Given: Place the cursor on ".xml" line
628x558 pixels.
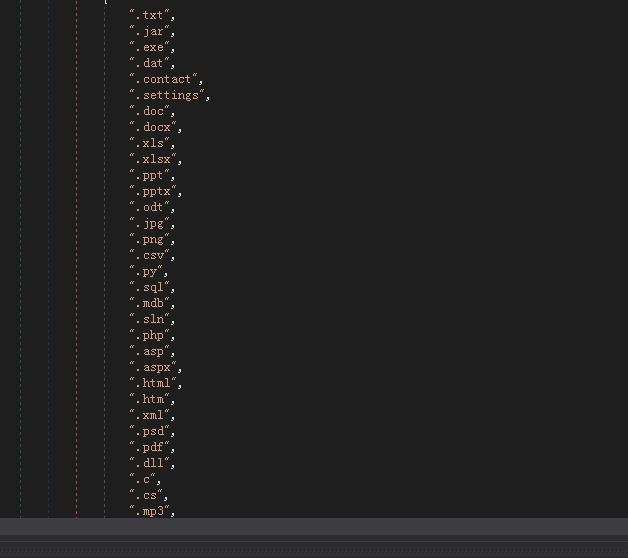Looking at the screenshot, I should [149, 416].
